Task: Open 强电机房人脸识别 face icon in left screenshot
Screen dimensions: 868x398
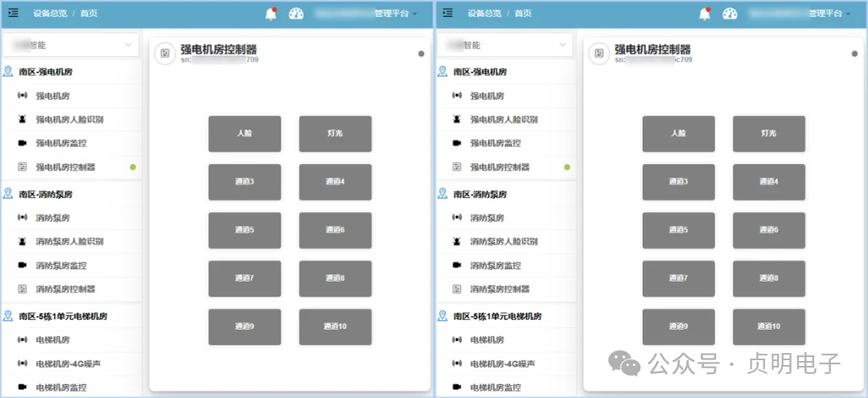Action: point(23,119)
